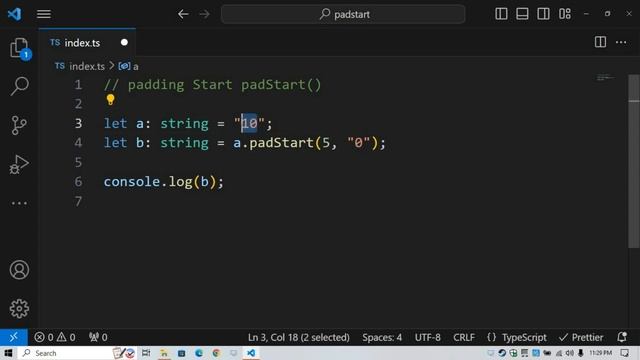The height and width of the screenshot is (360, 640).
Task: Click the padStart call on line 4
Action: pyautogui.click(x=281, y=143)
